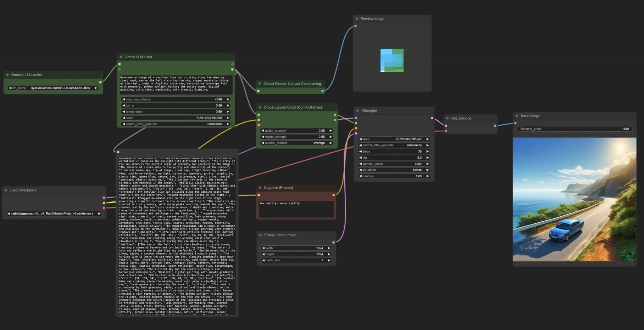
Task: Open the generated blue car image
Action: tap(575, 199)
